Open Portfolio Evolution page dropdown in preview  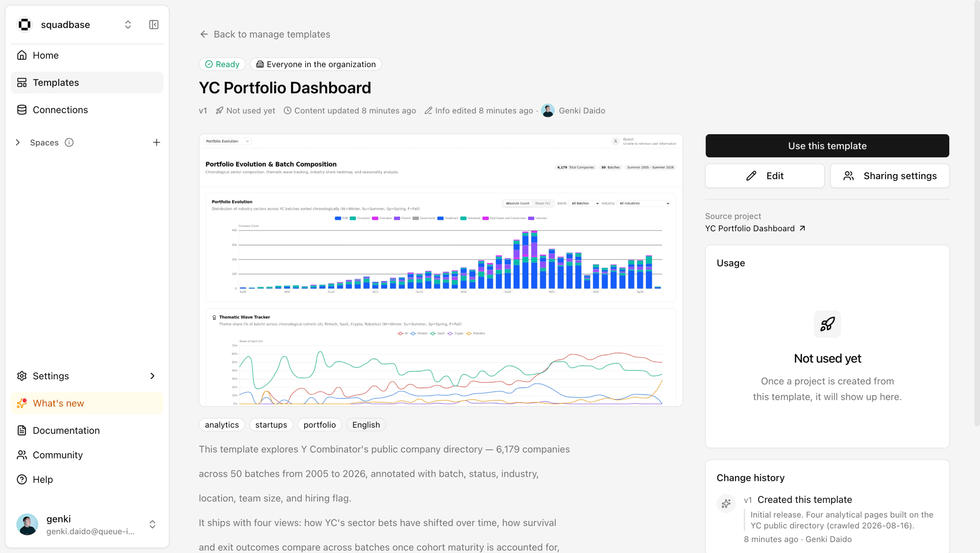pos(227,141)
